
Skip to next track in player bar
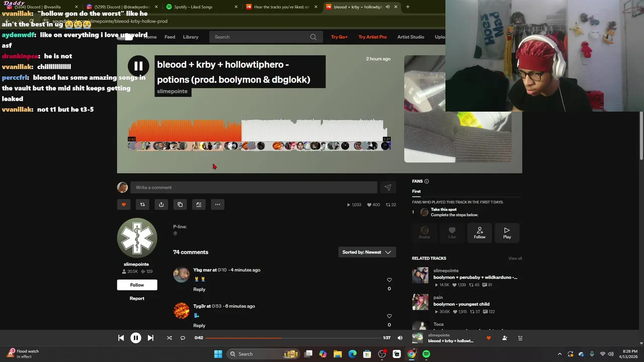(150, 338)
